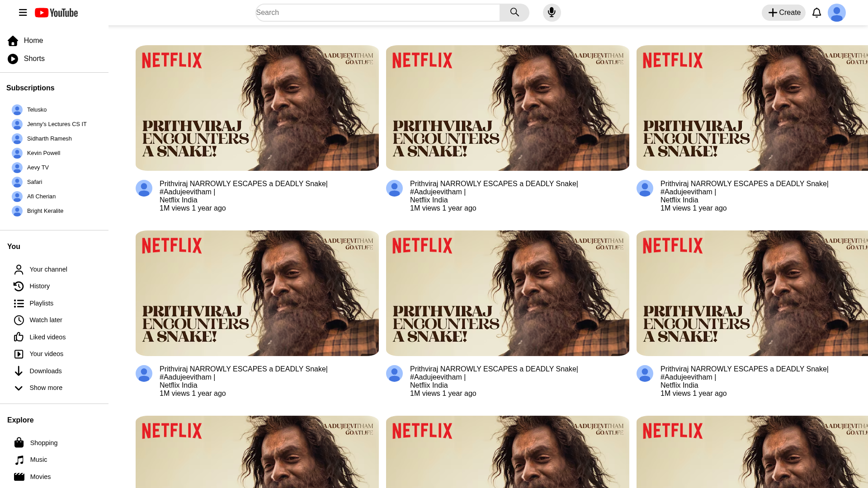Click the channel avatar under the top row's middle video
Viewport: 868px width, 488px height.
[x=394, y=188]
